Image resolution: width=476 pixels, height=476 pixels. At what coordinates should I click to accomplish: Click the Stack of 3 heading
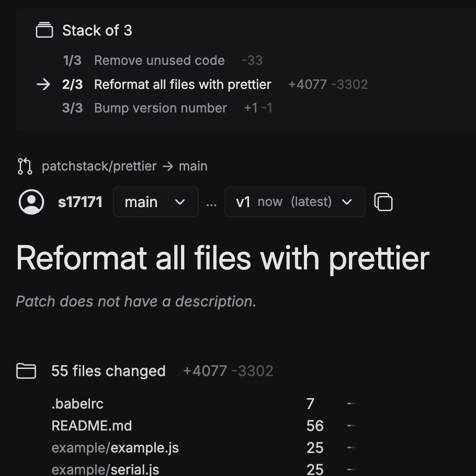tap(97, 30)
